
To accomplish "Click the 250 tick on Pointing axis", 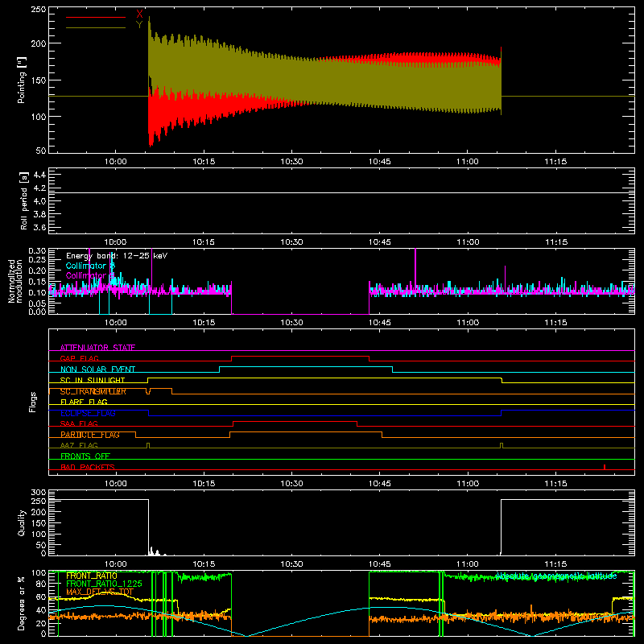I will point(38,10).
